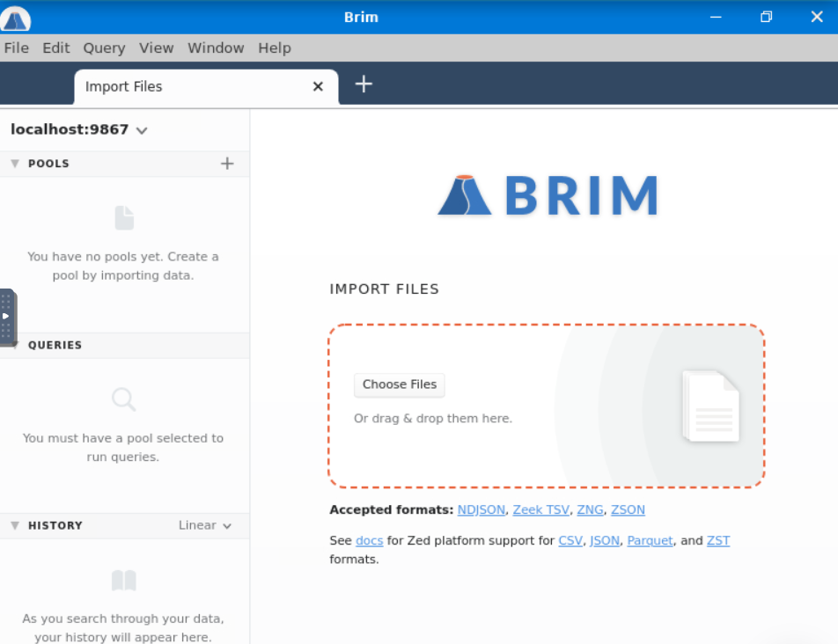Click 'Or drag & drop them here.' text
Viewport: 838px width, 644px height.
[x=433, y=418]
